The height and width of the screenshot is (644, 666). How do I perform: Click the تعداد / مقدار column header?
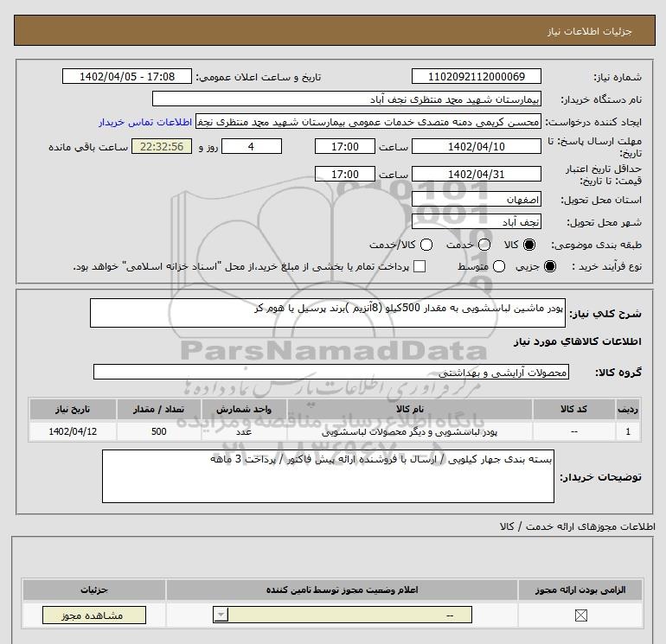click(x=159, y=409)
